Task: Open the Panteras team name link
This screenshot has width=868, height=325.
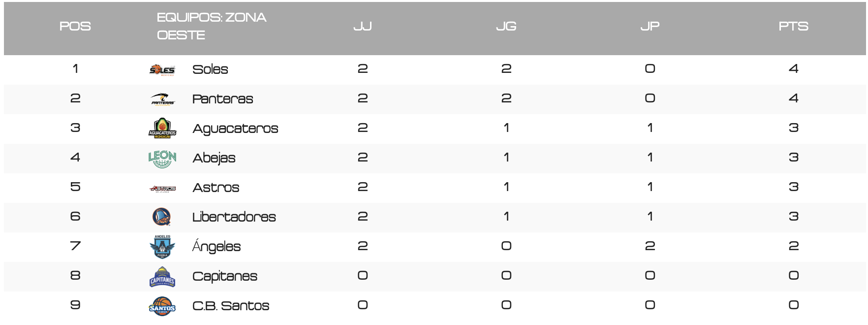Action: pyautogui.click(x=222, y=99)
